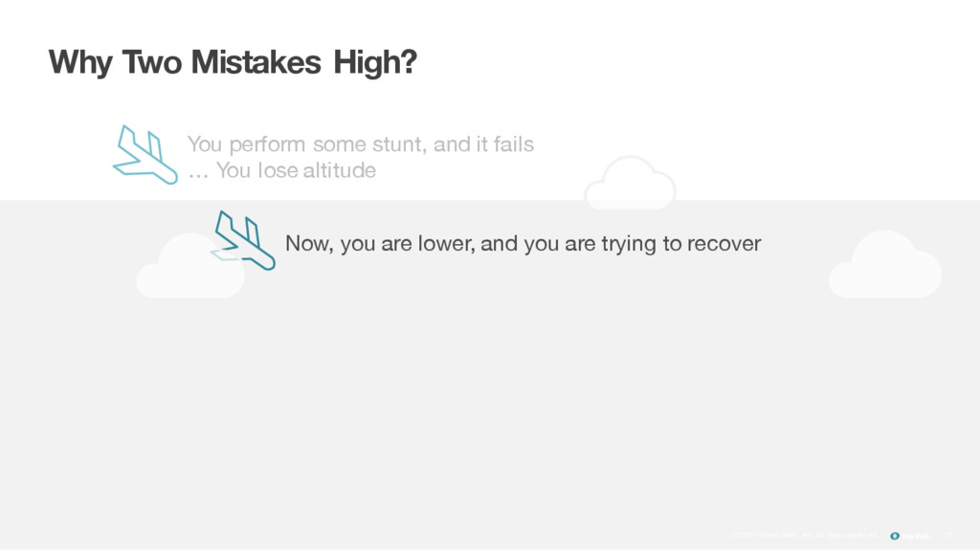Select the faint ghost wing of teal airplane
Screen dimensions: 980x551
tap(224, 254)
